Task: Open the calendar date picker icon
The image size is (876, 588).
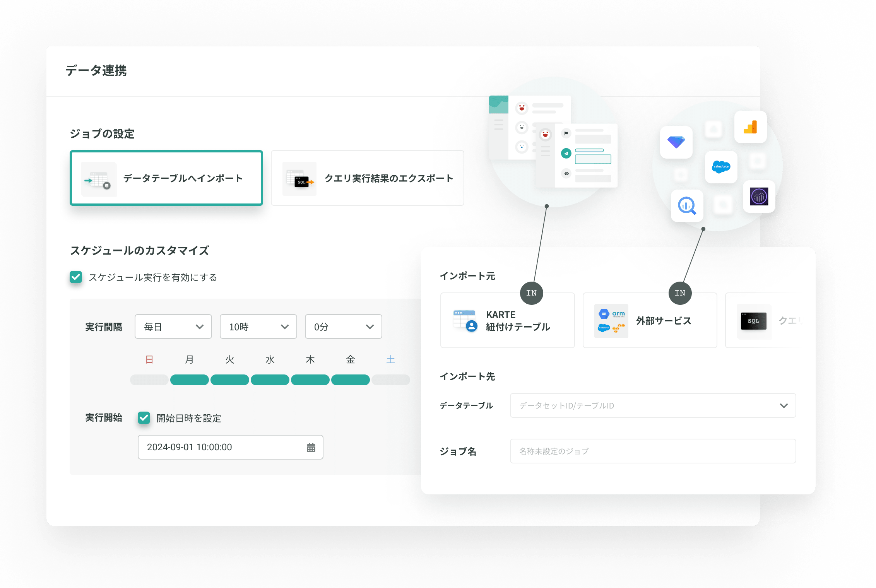Action: [x=311, y=448]
